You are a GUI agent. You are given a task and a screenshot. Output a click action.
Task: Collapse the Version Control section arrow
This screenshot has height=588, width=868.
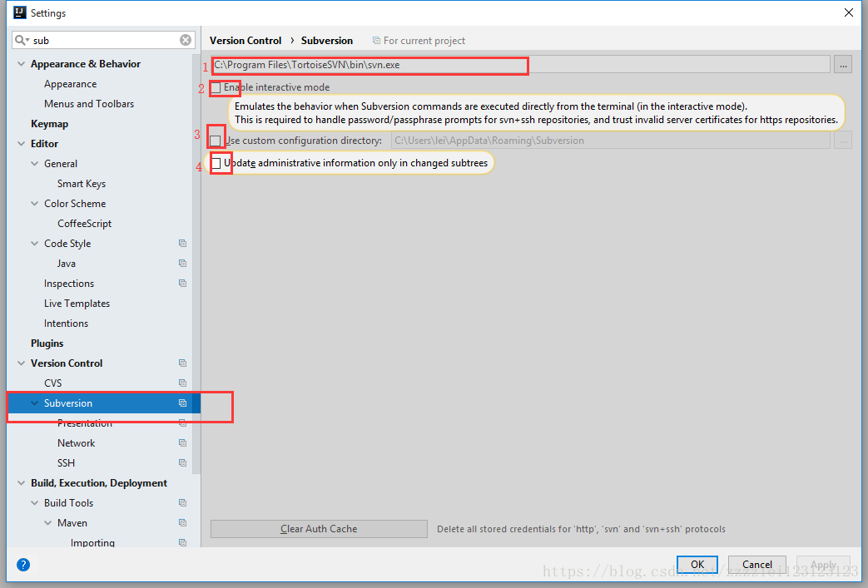[x=21, y=363]
